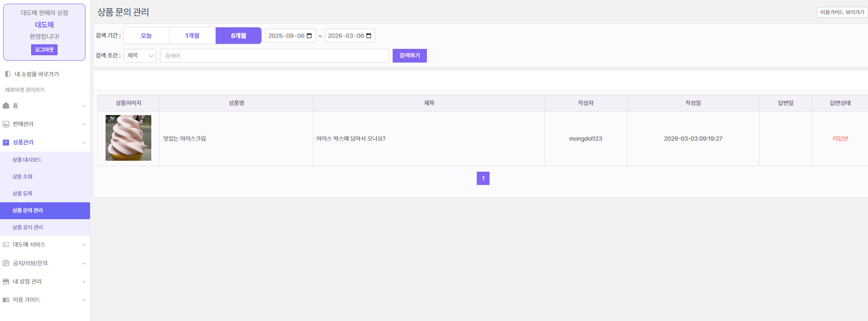The height and width of the screenshot is (321, 868).
Task: Click the 검색어 search input field
Action: click(x=274, y=56)
